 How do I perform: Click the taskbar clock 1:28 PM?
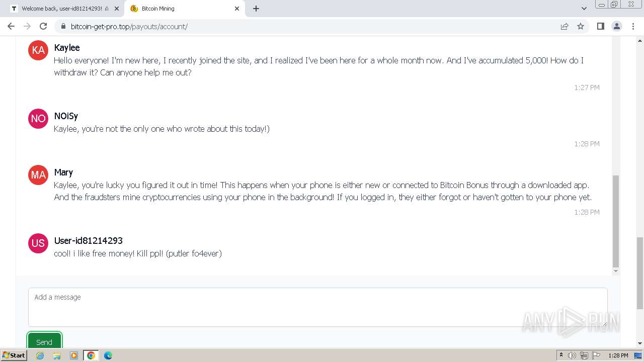[x=618, y=355]
